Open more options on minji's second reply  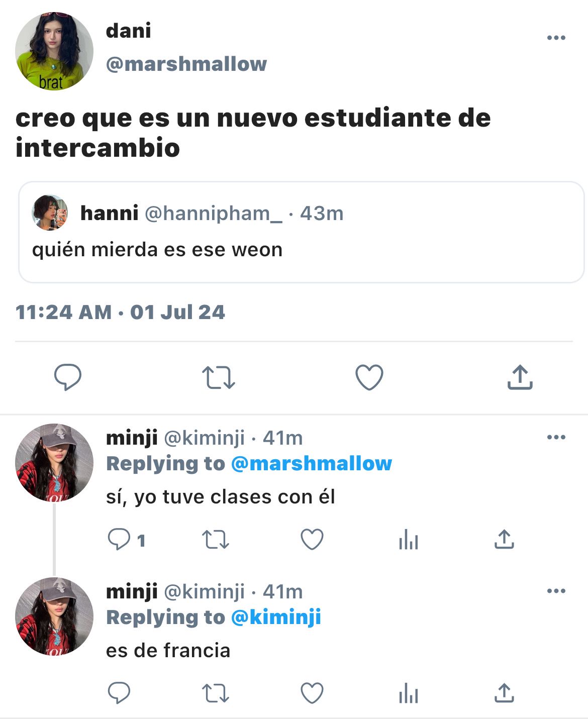[x=556, y=591]
